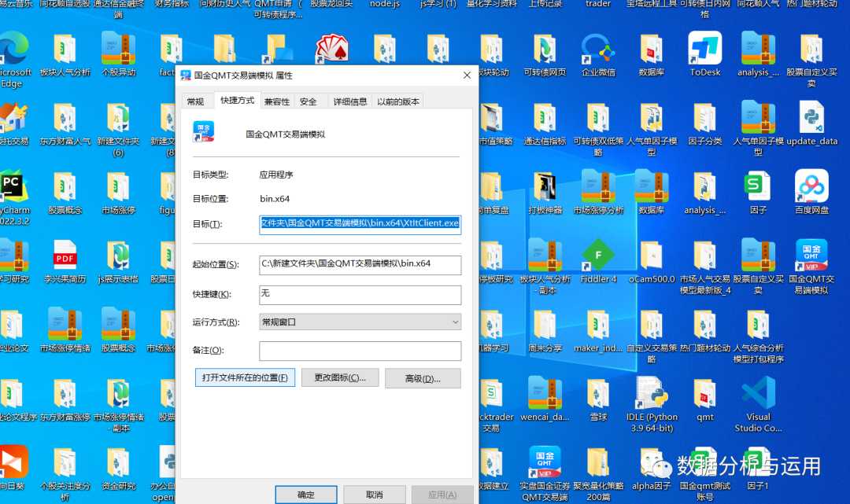This screenshot has width=850, height=504.
Task: Expand the 运行方式 dropdown showing 常规窗口
Action: pyautogui.click(x=360, y=322)
